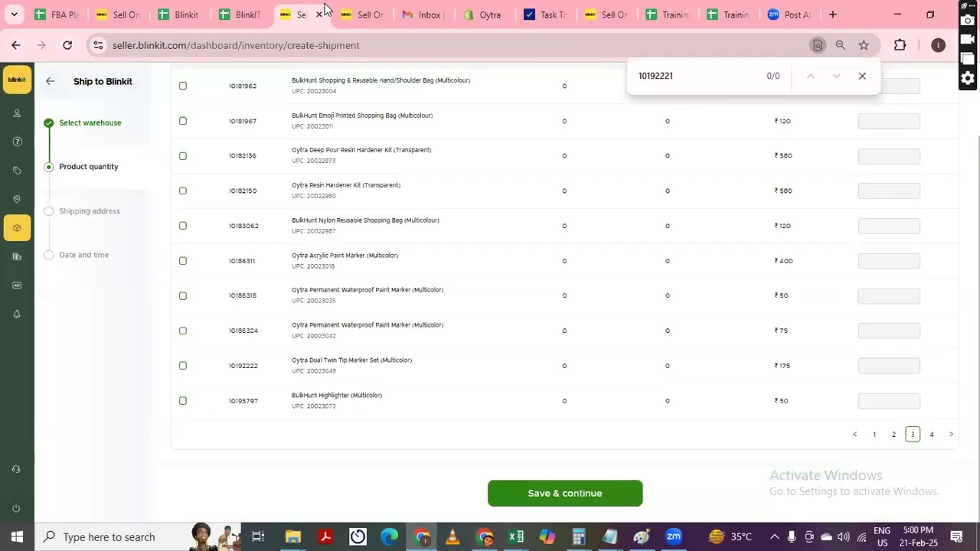Open the support headset sidebar icon
The height and width of the screenshot is (551, 980).
tap(16, 469)
